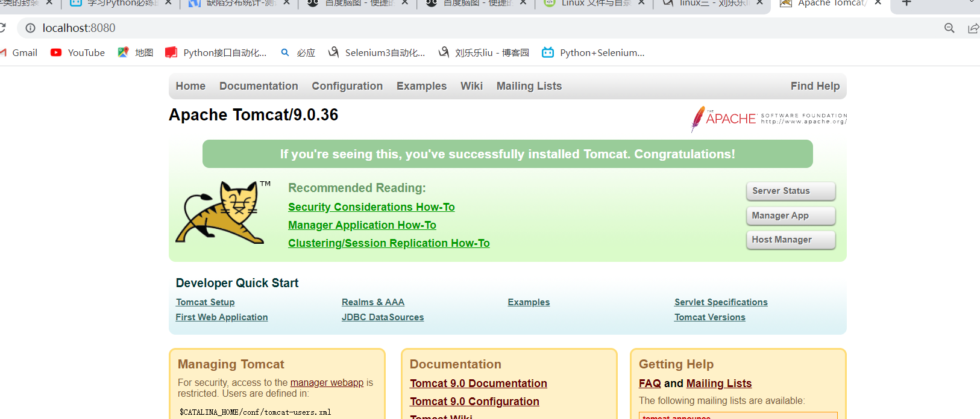Open the zoom magnifier icon in address bar
Screen dimensions: 980x419
(949, 28)
